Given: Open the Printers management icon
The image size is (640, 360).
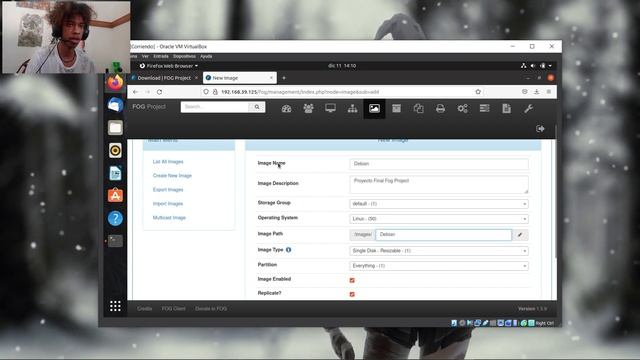Looking at the screenshot, I should tap(440, 109).
